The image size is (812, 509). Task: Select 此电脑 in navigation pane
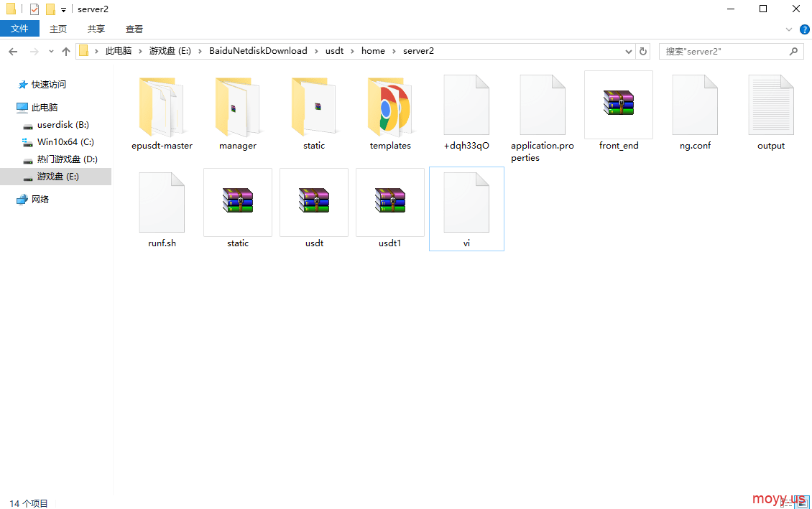45,107
